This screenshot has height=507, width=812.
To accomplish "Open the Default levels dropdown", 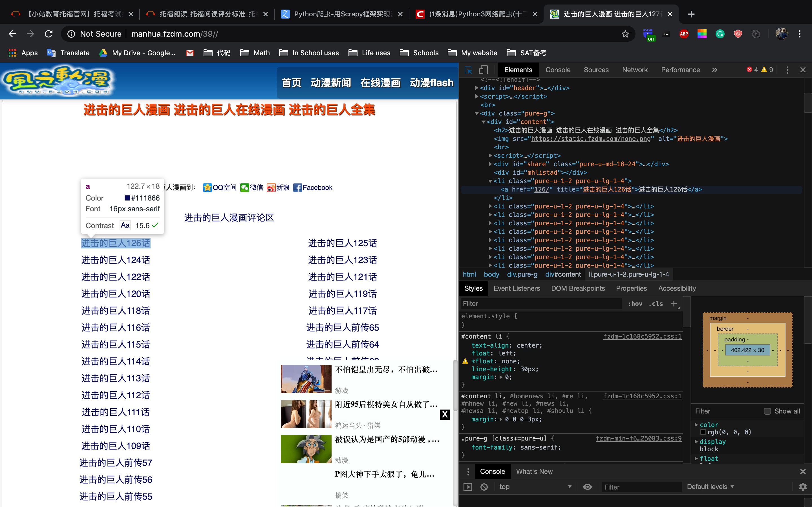I will [710, 487].
